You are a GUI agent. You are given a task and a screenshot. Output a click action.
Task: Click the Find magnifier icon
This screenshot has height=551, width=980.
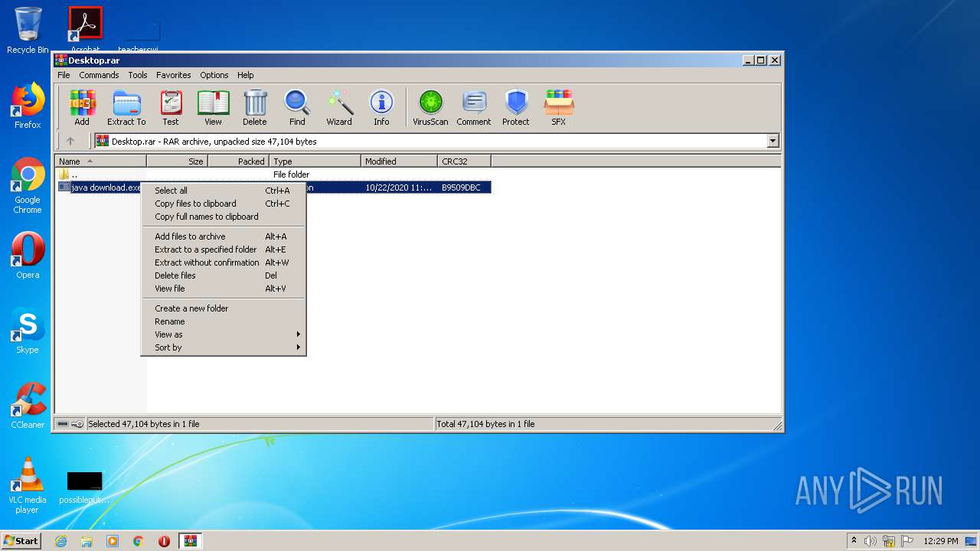(x=297, y=107)
